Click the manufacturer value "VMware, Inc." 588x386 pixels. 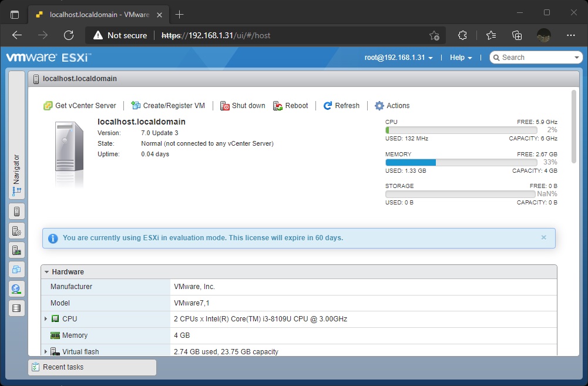194,287
